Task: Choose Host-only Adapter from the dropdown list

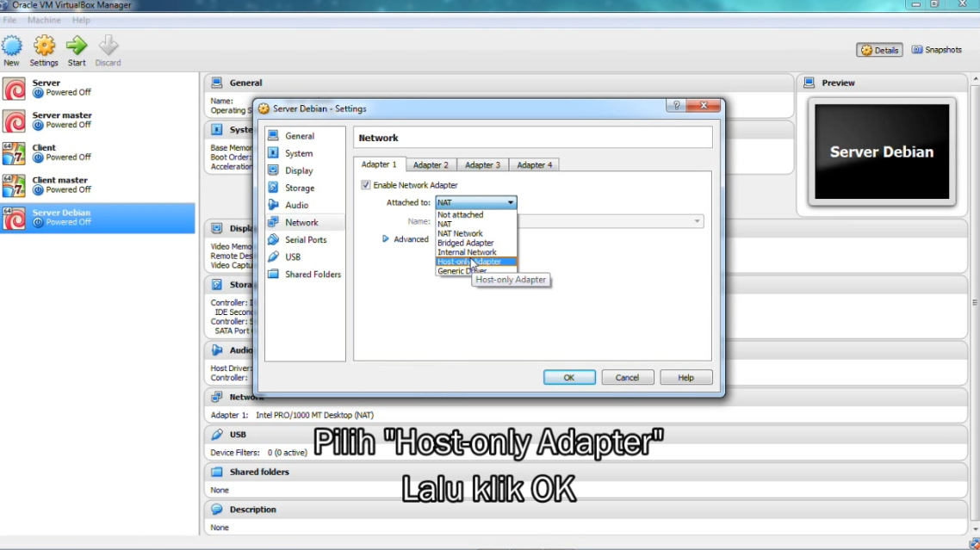Action: pos(476,262)
